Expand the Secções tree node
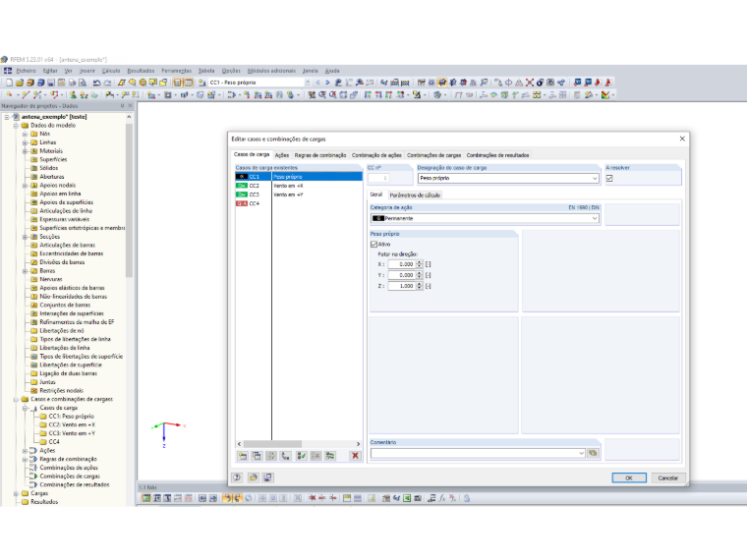Screen dimensions: 747x560 (x=25, y=237)
